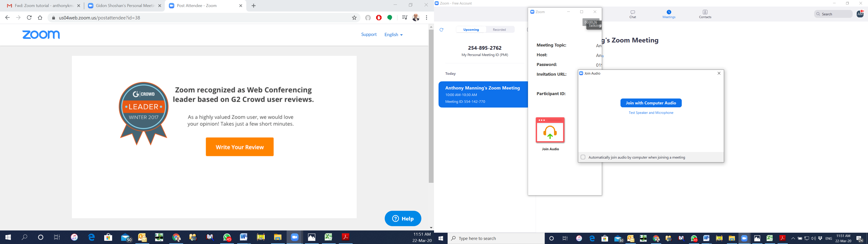Screen dimensions: 868x244
Task: Open the AM profile avatar
Action: click(860, 14)
